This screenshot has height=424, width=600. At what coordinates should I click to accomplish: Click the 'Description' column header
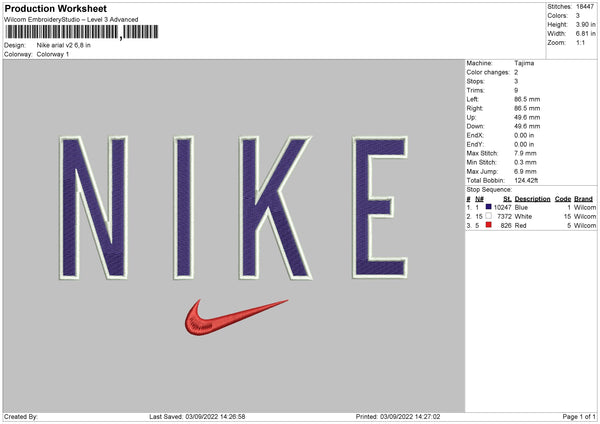coord(532,199)
